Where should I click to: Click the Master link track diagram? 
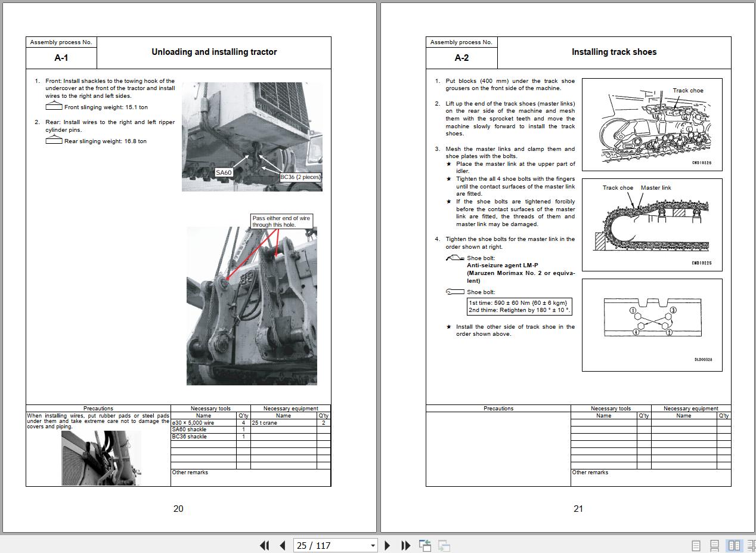coord(652,224)
